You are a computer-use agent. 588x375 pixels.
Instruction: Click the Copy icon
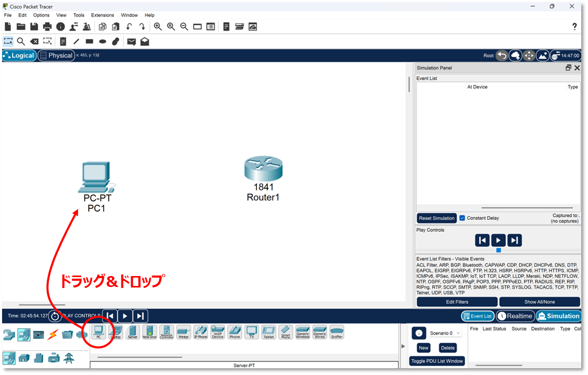point(103,27)
